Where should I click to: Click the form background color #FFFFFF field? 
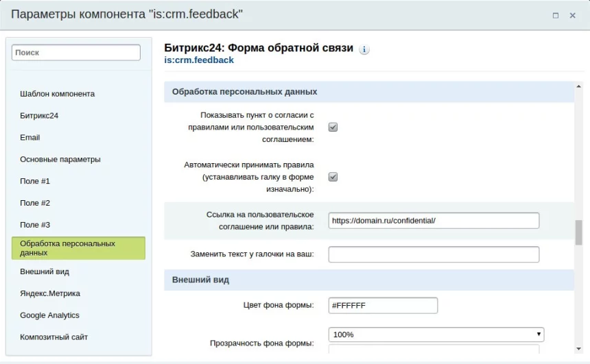point(383,305)
